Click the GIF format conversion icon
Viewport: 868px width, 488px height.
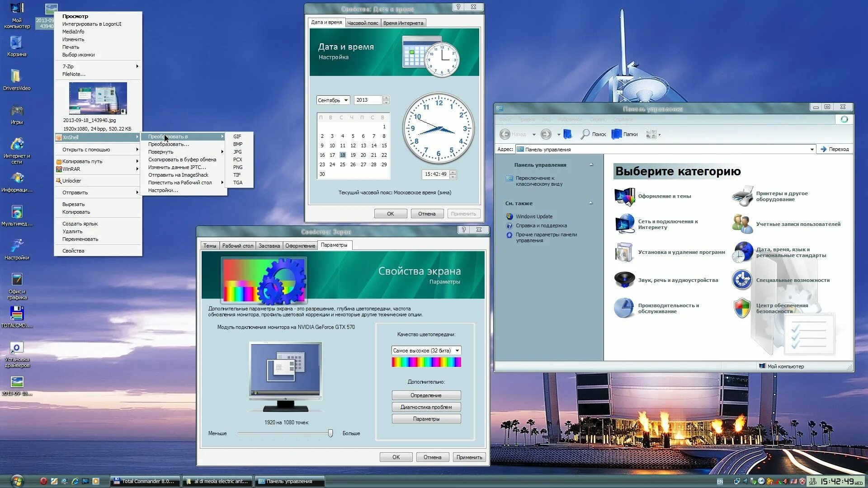point(237,136)
